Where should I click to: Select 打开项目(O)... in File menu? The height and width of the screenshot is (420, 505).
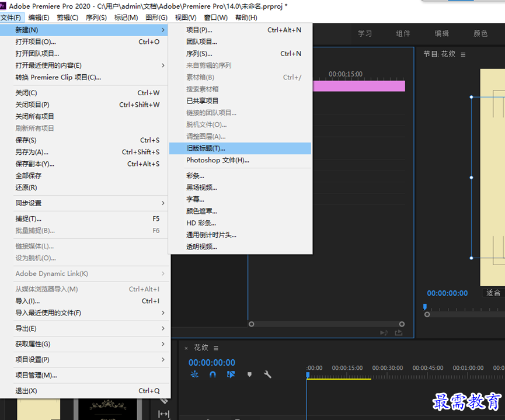tap(84, 42)
